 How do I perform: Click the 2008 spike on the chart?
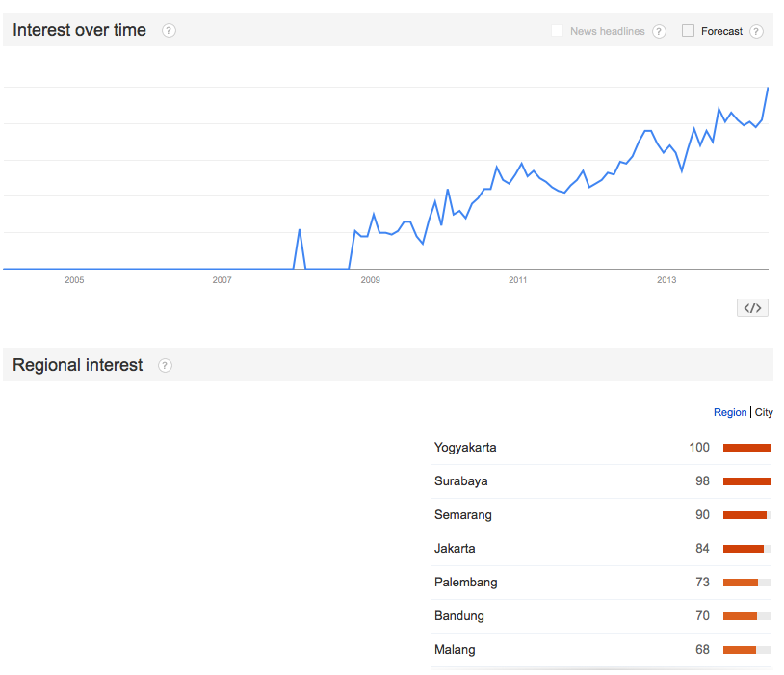(300, 230)
